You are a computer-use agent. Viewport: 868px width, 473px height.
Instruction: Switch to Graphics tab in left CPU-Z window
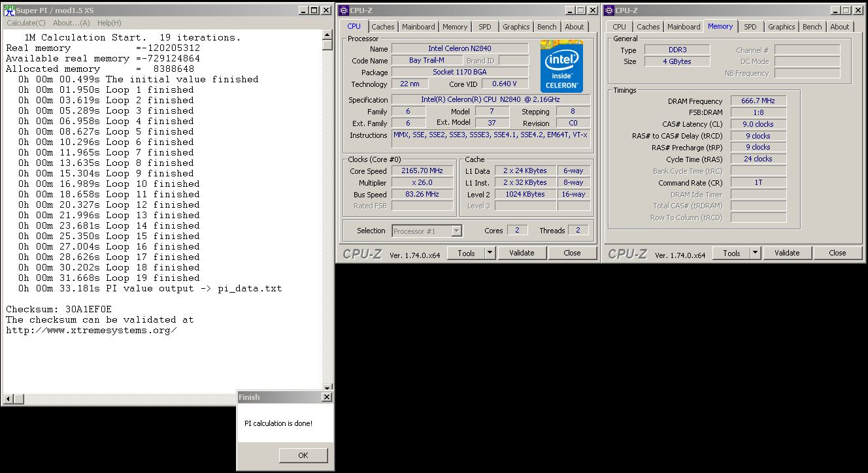pyautogui.click(x=516, y=27)
